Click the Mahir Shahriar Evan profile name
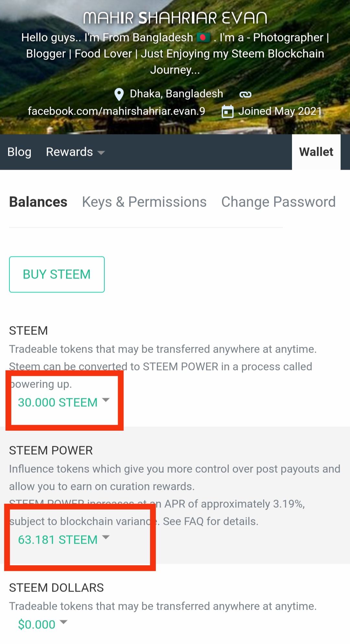This screenshot has width=350, height=644. point(175,18)
